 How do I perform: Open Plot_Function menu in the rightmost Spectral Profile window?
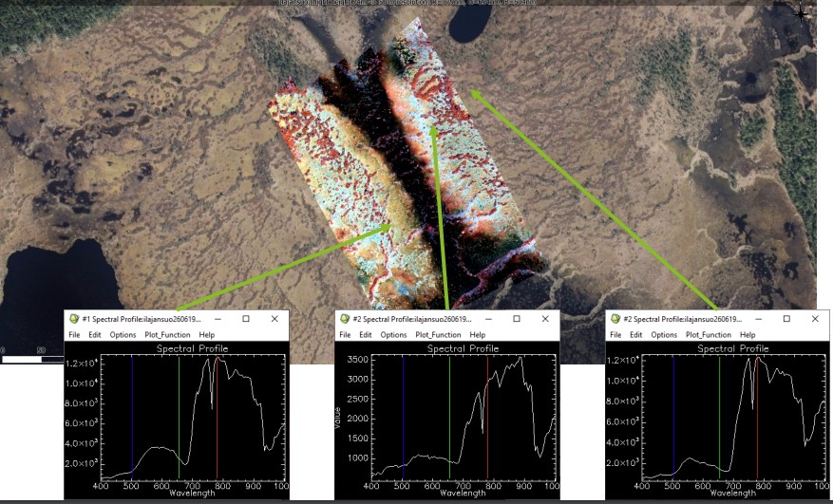pyautogui.click(x=708, y=335)
